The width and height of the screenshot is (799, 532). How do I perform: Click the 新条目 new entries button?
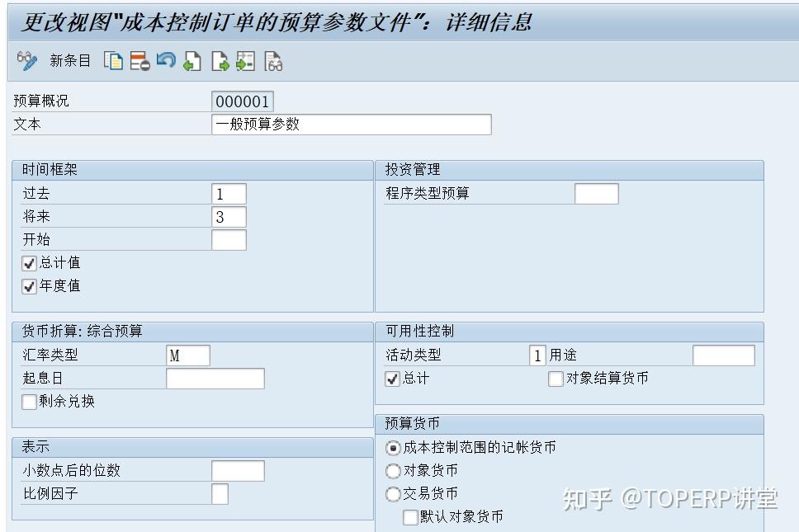70,61
